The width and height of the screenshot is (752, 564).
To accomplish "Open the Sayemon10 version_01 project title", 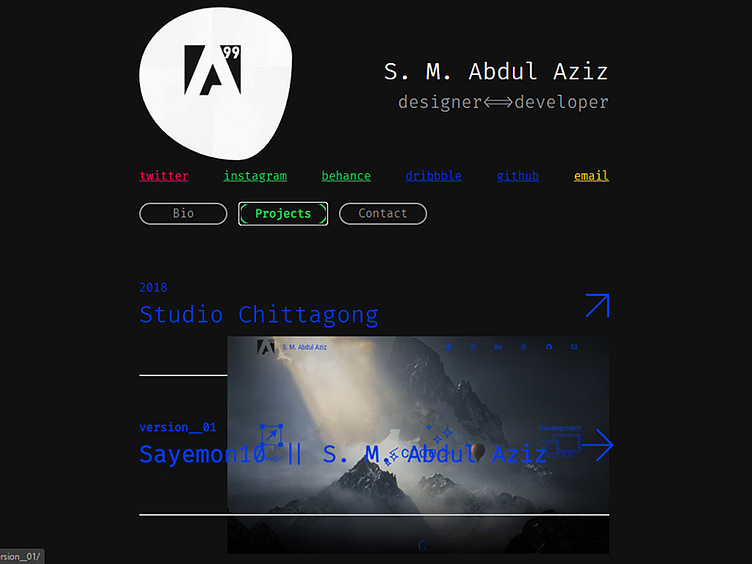I will [x=343, y=454].
